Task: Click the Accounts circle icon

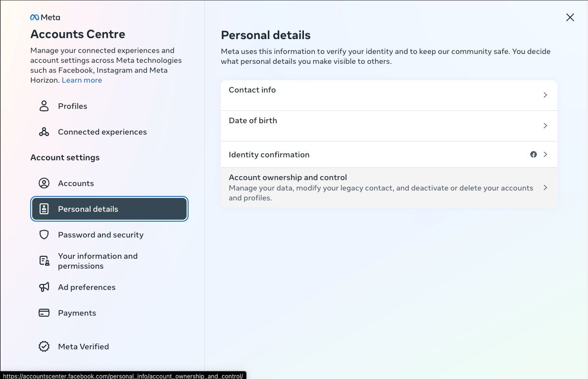Action: tap(44, 183)
